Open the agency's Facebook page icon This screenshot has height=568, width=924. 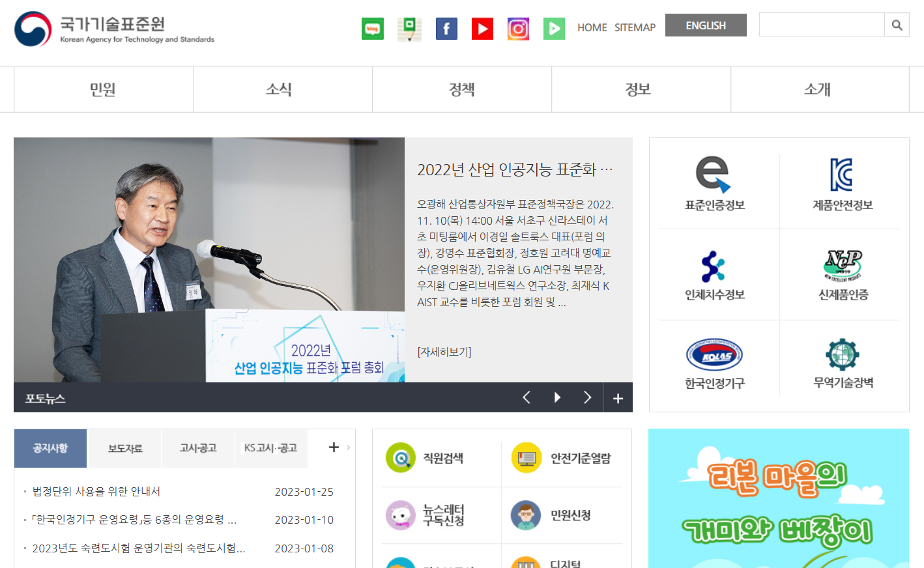[x=446, y=28]
